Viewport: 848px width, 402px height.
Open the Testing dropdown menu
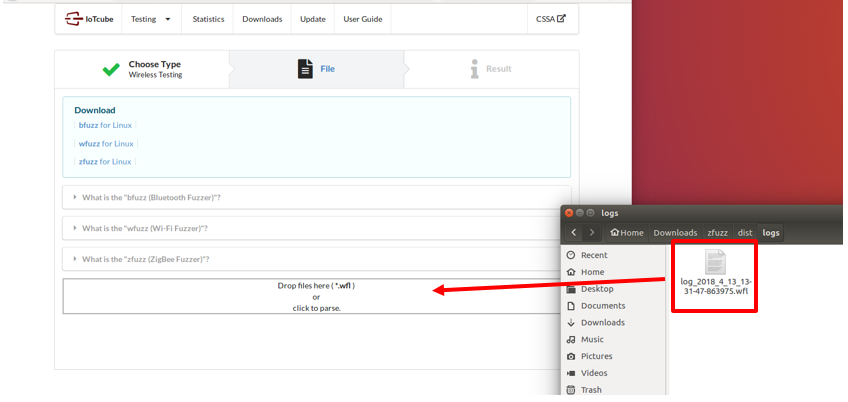click(151, 19)
